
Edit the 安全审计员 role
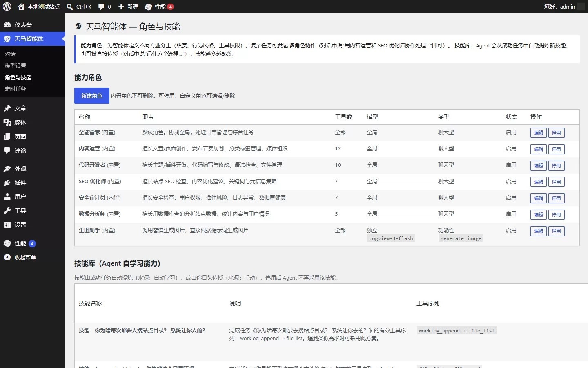click(539, 198)
